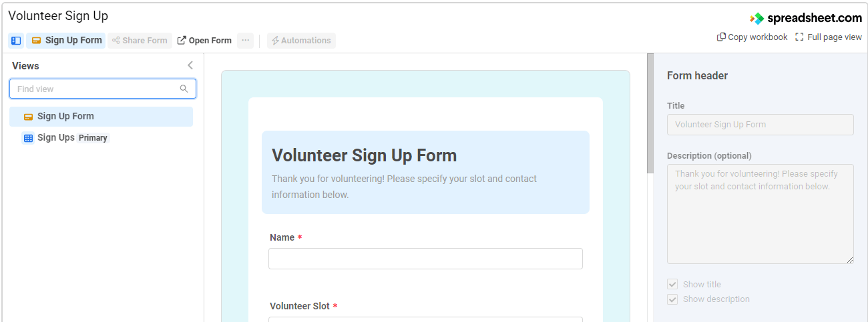
Task: Click the Sign Up Form toolbar button
Action: click(66, 41)
